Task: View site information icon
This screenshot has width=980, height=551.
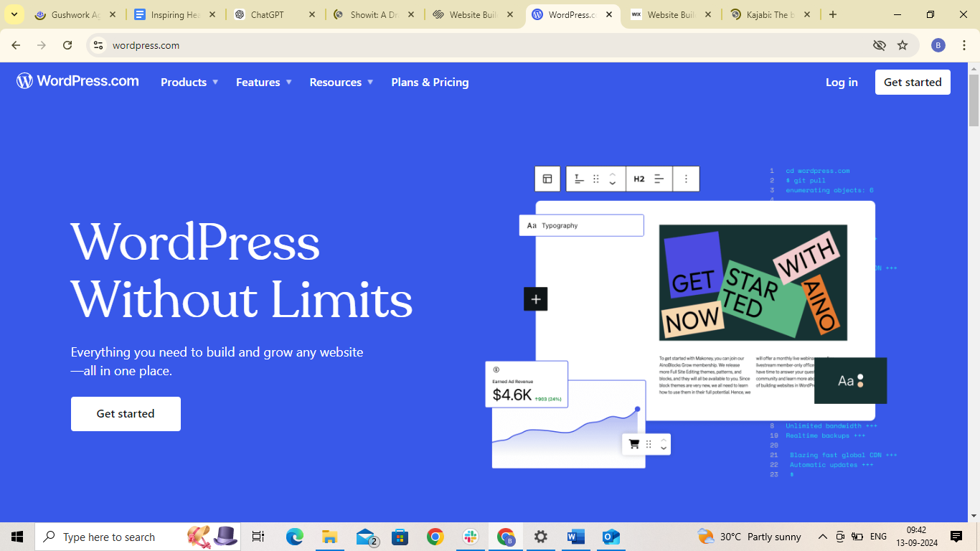Action: point(98,45)
